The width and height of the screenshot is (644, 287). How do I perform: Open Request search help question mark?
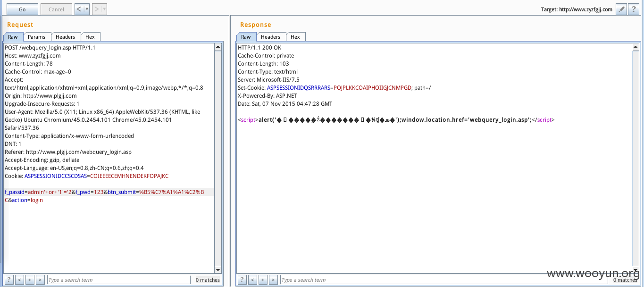coord(9,279)
